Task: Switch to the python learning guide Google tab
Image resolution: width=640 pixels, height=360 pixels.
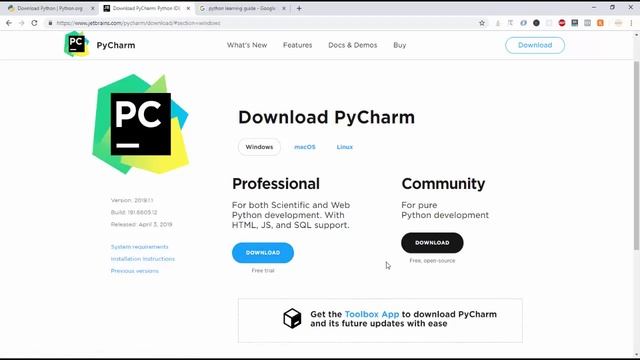Action: (242, 8)
